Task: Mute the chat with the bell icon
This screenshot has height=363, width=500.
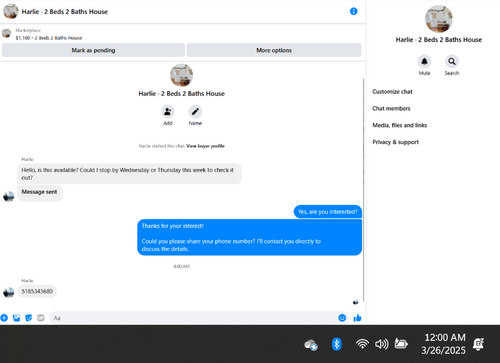Action: tap(424, 61)
